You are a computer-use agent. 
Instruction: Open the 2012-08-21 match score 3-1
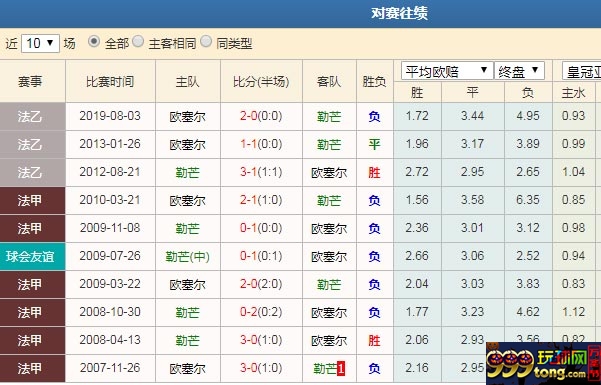[249, 172]
